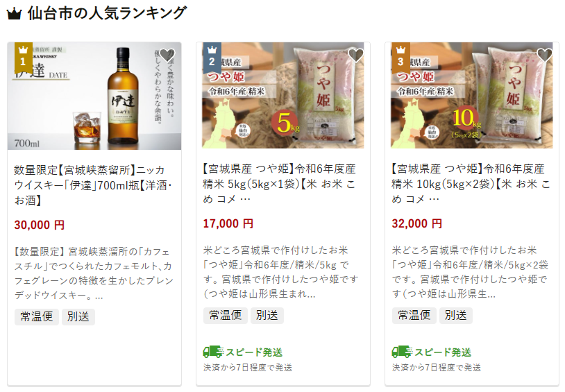Toggle heart on the 10kg つや姫 rice
This screenshot has width=565, height=392.
(544, 55)
